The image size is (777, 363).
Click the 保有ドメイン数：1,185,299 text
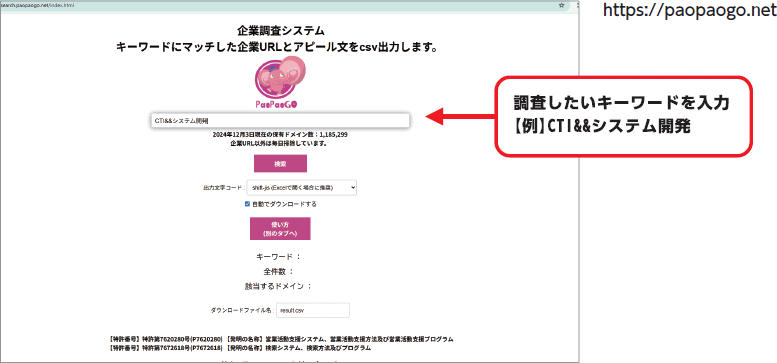coord(280,135)
